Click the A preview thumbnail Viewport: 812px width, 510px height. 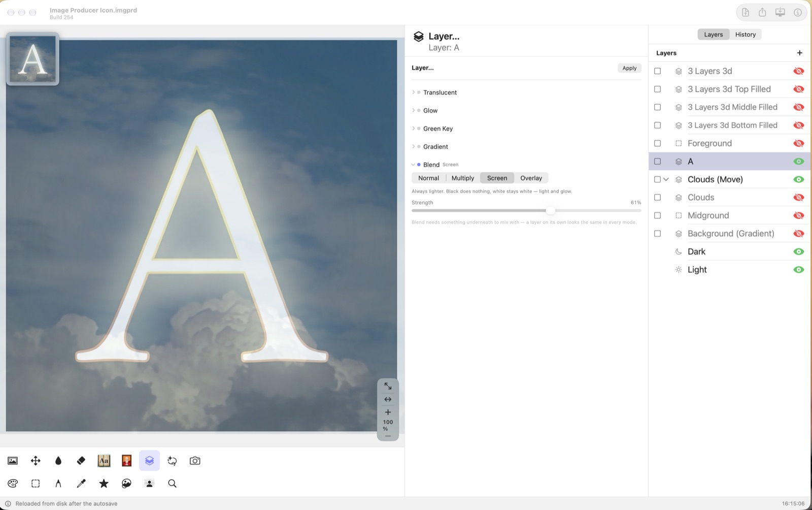click(x=33, y=59)
